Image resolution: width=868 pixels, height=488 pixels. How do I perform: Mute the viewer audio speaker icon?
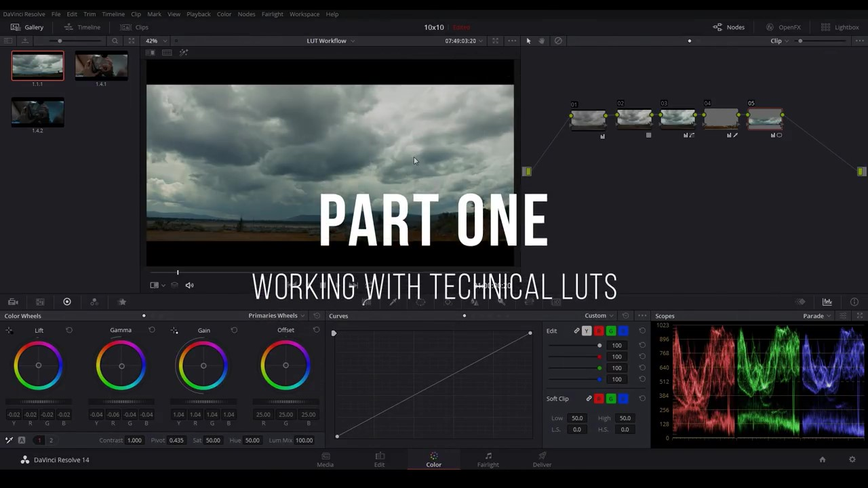pos(189,285)
